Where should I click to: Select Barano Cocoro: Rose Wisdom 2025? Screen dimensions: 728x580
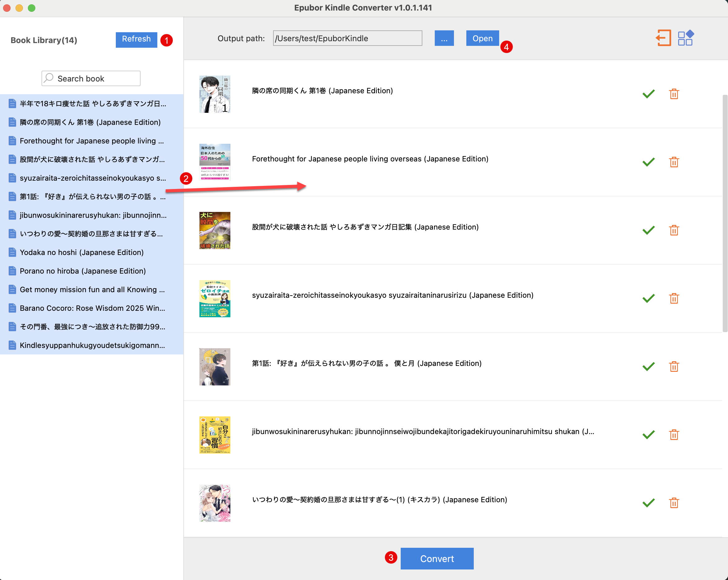(92, 308)
